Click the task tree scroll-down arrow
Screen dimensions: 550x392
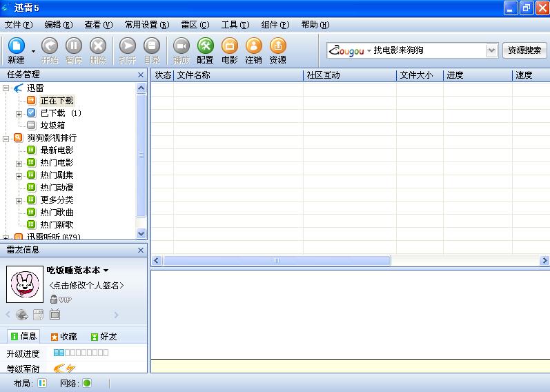141,233
